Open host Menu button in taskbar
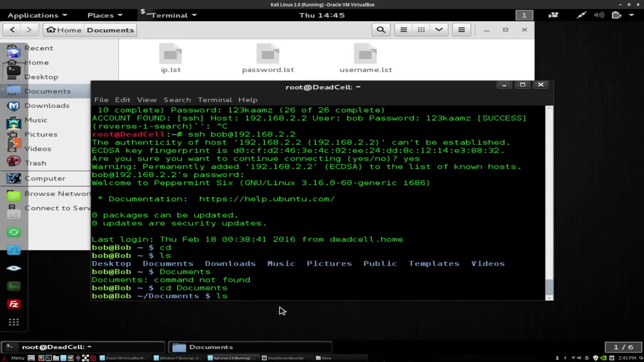The width and height of the screenshot is (644, 362). point(14,358)
